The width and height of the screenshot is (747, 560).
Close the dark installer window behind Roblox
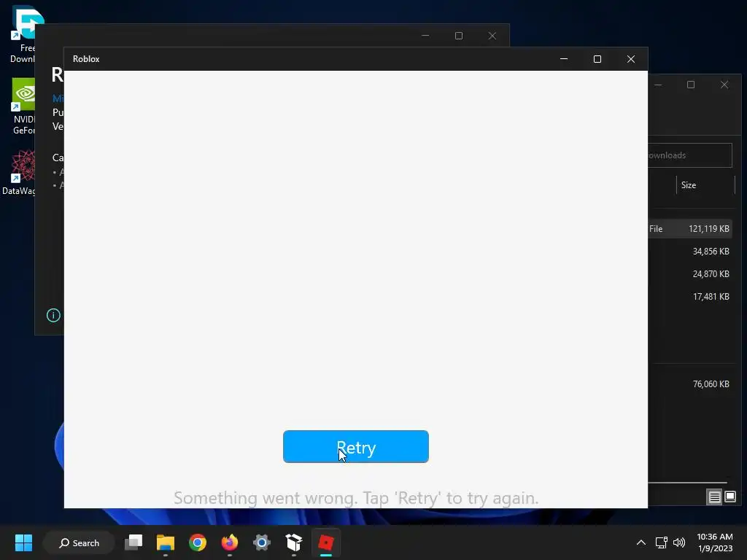click(492, 36)
